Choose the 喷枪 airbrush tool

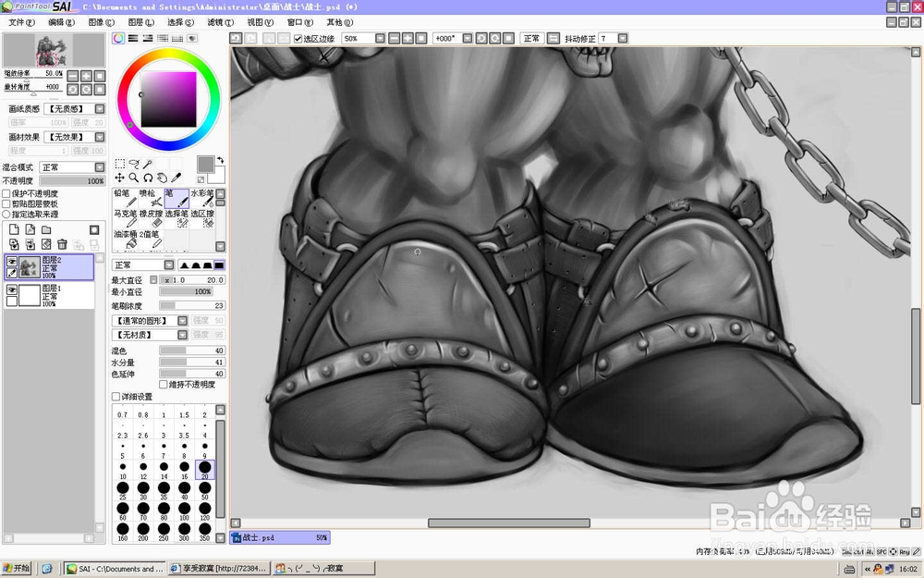[x=151, y=198]
